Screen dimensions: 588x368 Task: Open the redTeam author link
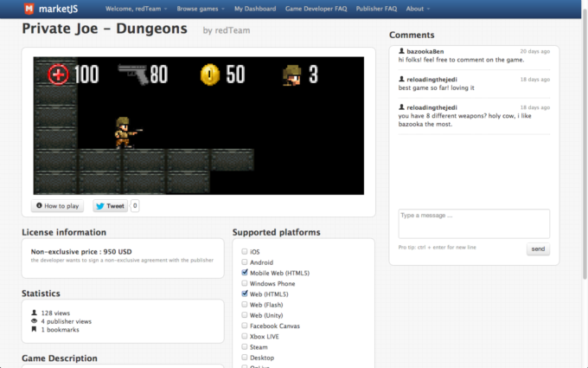[x=232, y=30]
